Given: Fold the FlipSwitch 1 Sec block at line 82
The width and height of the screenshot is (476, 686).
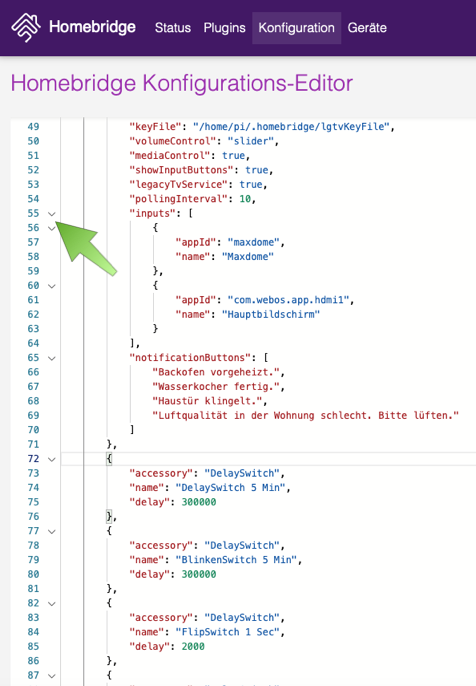Looking at the screenshot, I should [x=52, y=604].
